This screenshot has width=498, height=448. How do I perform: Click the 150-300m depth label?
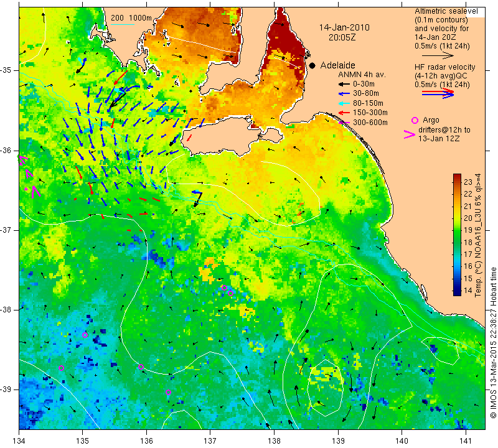coord(370,113)
